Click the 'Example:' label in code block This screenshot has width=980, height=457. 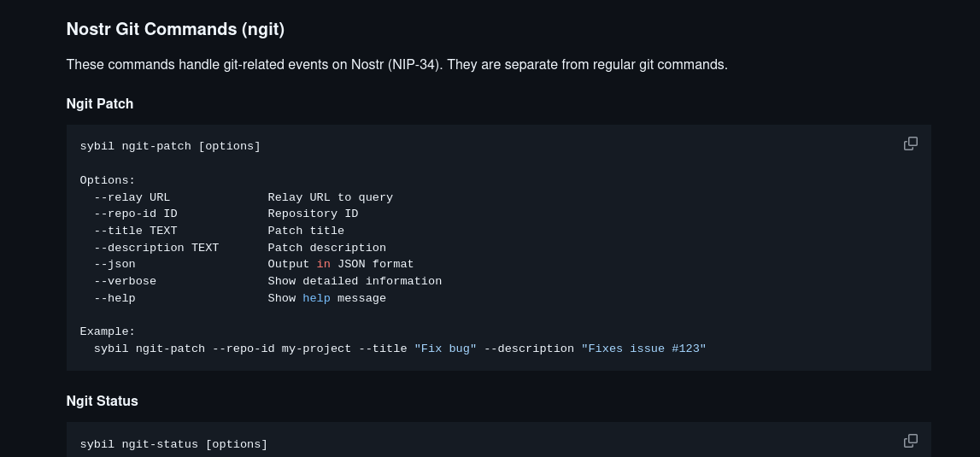pyautogui.click(x=108, y=332)
